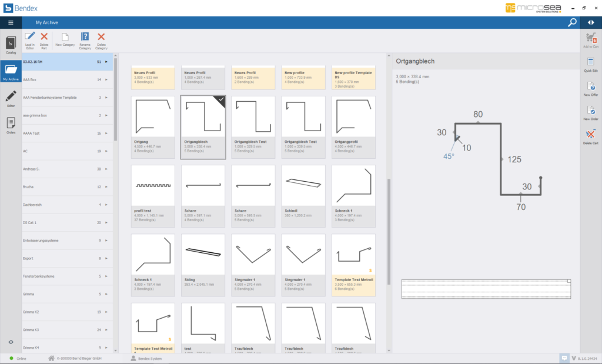This screenshot has width=602, height=364.
Task: Open the search magnifier
Action: click(x=571, y=22)
